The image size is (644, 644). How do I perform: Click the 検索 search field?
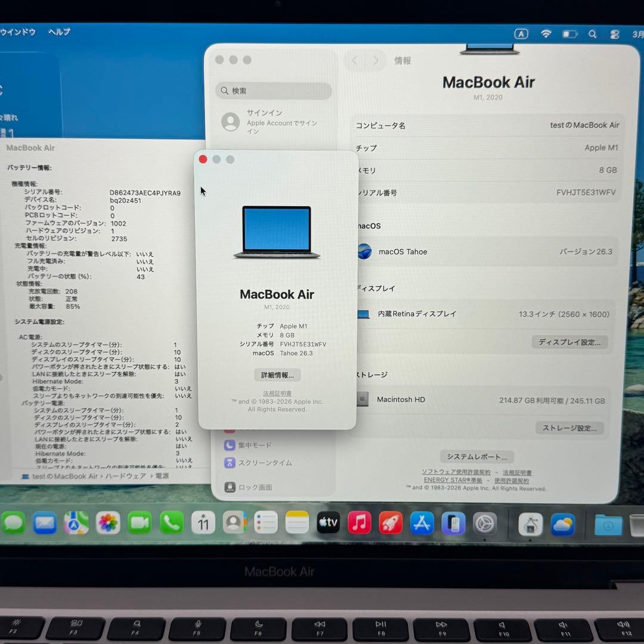click(x=273, y=91)
